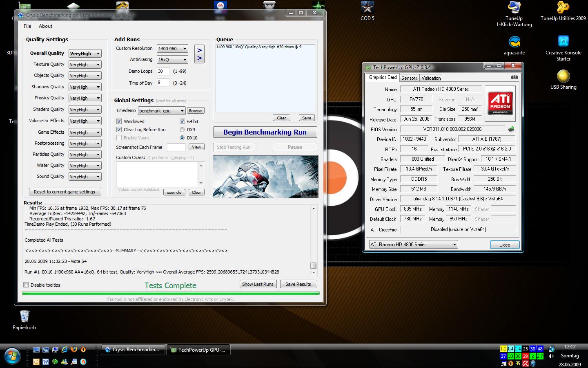Open the File menu

point(27,26)
